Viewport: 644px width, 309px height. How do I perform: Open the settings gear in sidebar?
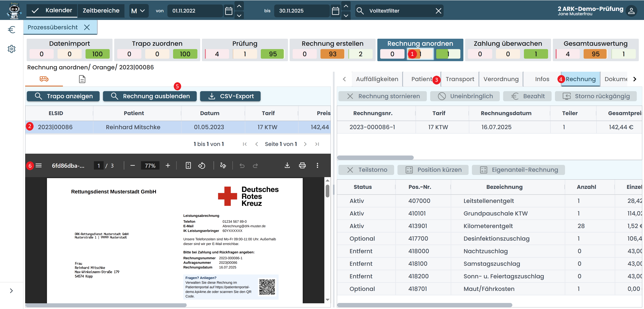tap(12, 49)
